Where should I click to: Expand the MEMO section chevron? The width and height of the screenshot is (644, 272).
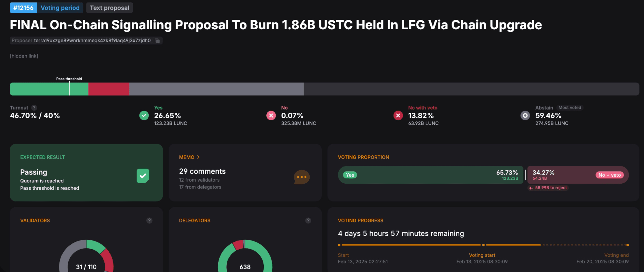pyautogui.click(x=198, y=157)
